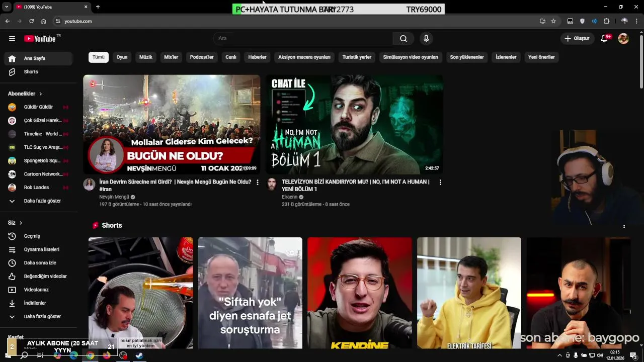
Task: Open the Chrome extensions puzzle icon
Action: pos(606,21)
